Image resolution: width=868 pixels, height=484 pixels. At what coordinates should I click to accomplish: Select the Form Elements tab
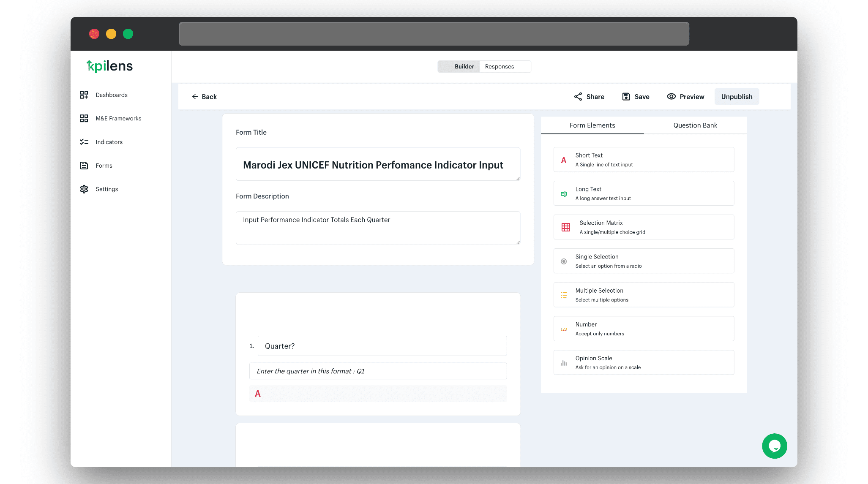pyautogui.click(x=592, y=125)
